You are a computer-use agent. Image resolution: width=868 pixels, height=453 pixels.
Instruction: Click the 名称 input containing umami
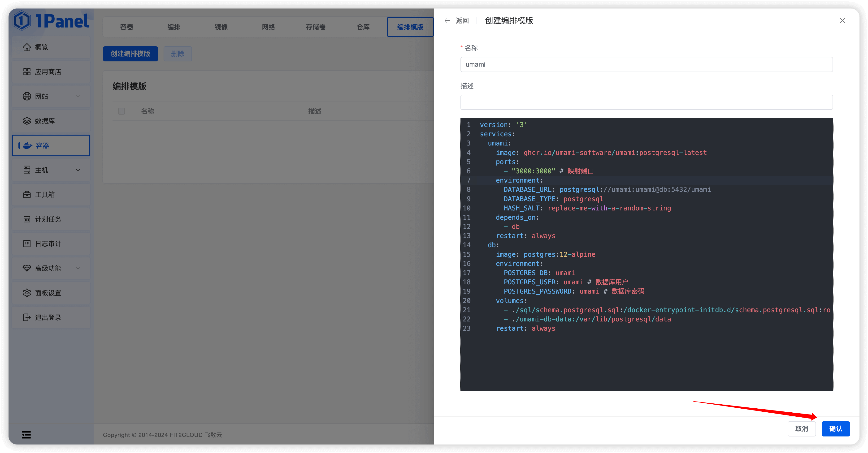tap(646, 65)
